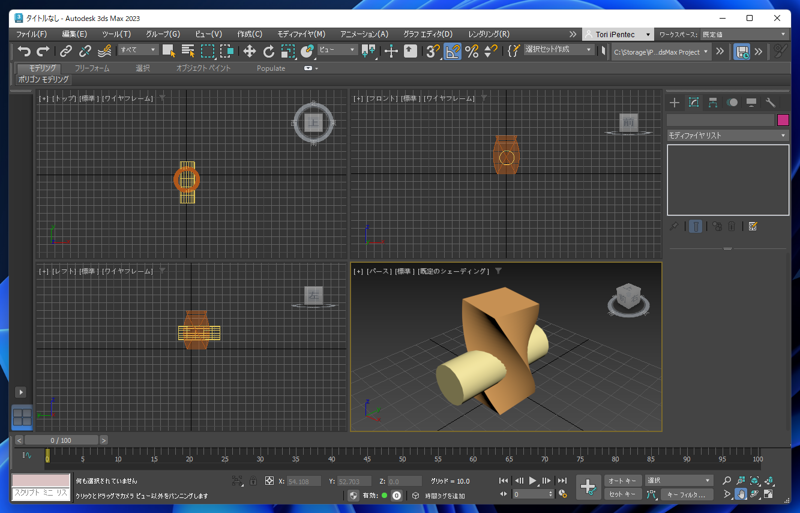
Task: Click the object color magenta swatch
Action: click(783, 120)
